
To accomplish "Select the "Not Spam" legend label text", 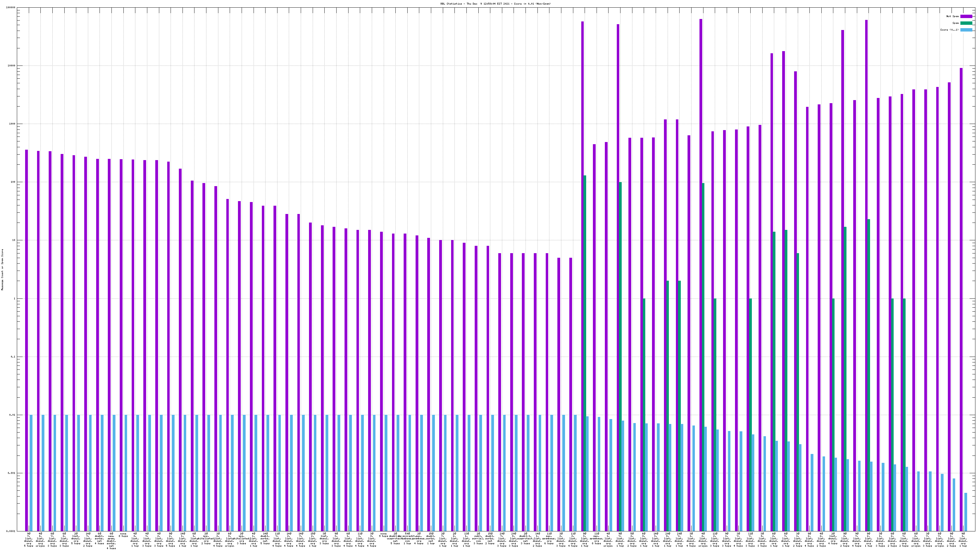I will tap(953, 16).
